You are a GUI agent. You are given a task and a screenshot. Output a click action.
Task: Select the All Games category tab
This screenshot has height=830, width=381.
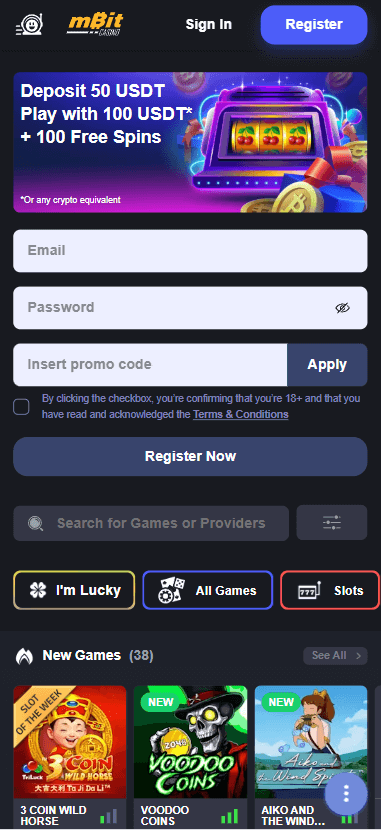click(207, 590)
